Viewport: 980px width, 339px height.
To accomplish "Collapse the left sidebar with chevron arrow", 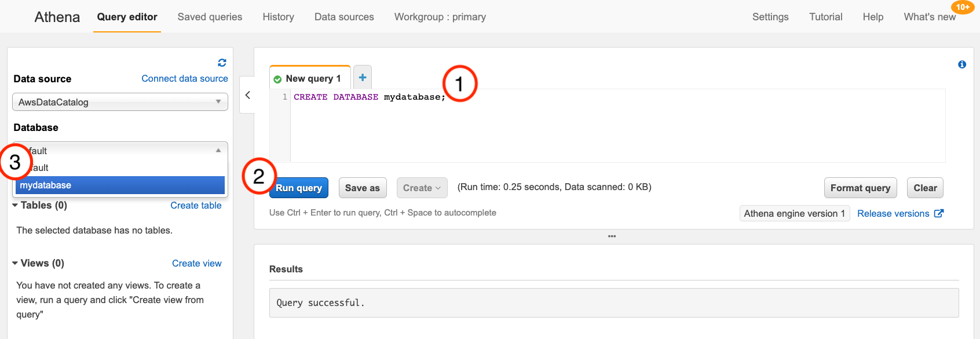I will point(247,95).
